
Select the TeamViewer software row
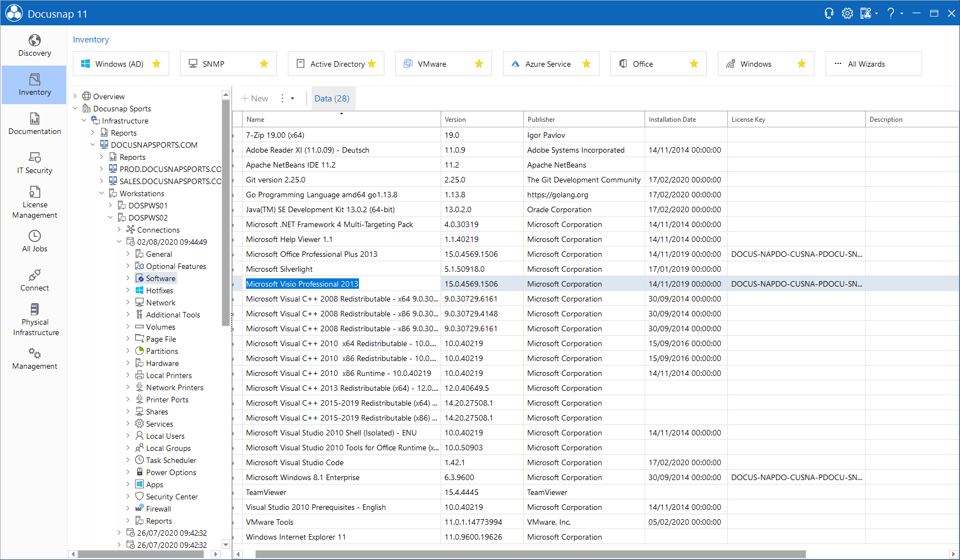pyautogui.click(x=596, y=492)
